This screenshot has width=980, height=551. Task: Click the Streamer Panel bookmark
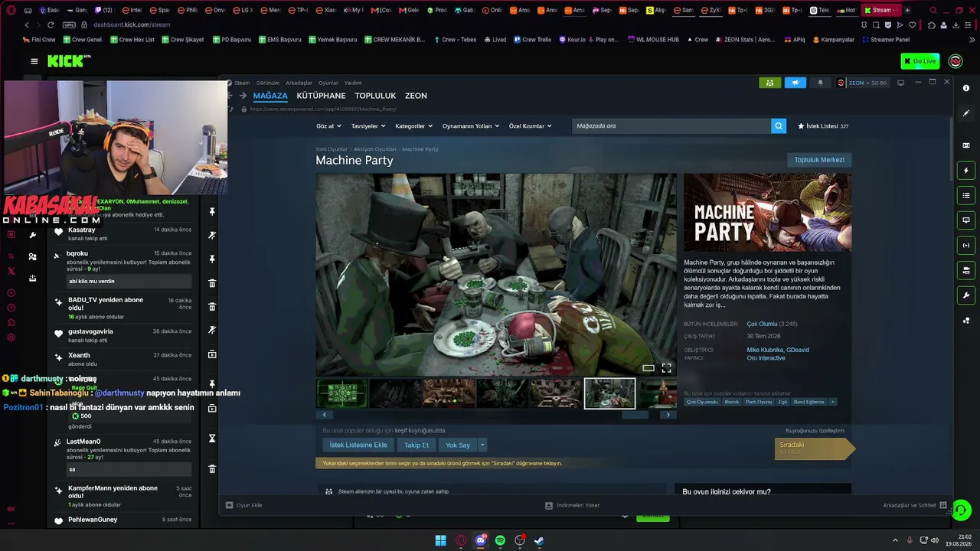(x=886, y=39)
